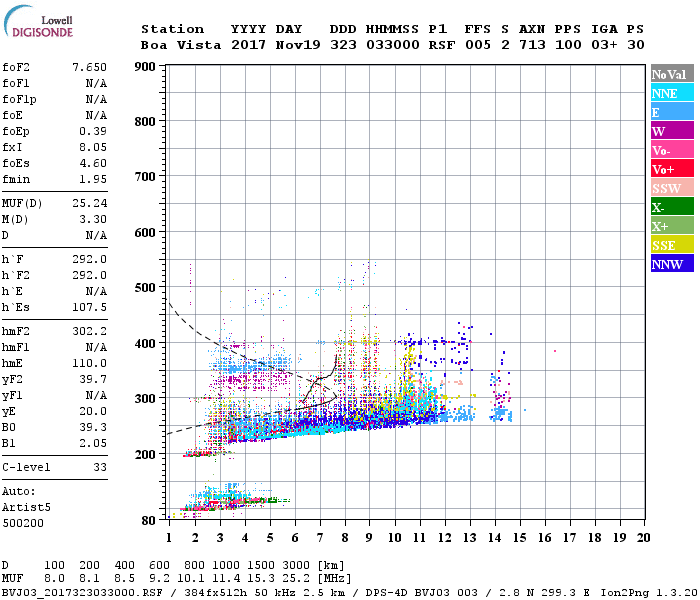Click the SSE yellow legend swatch
This screenshot has width=700, height=600.
click(672, 245)
